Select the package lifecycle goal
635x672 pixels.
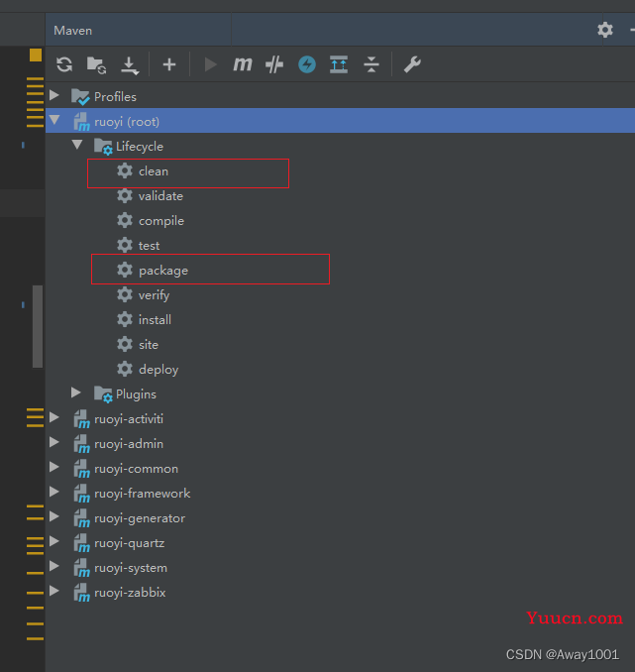[x=163, y=271]
